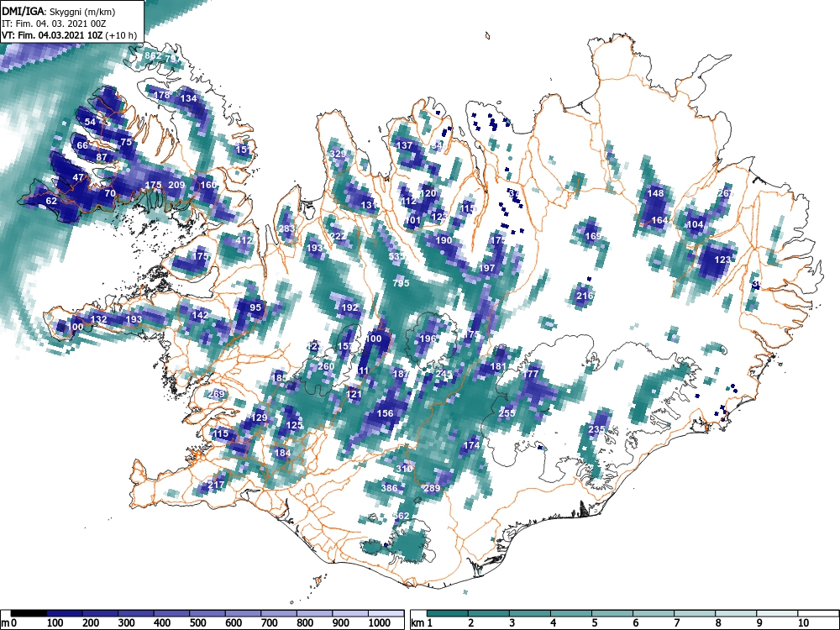The height and width of the screenshot is (630, 840).
Task: Click the '137' visibility value
Action: click(x=404, y=145)
